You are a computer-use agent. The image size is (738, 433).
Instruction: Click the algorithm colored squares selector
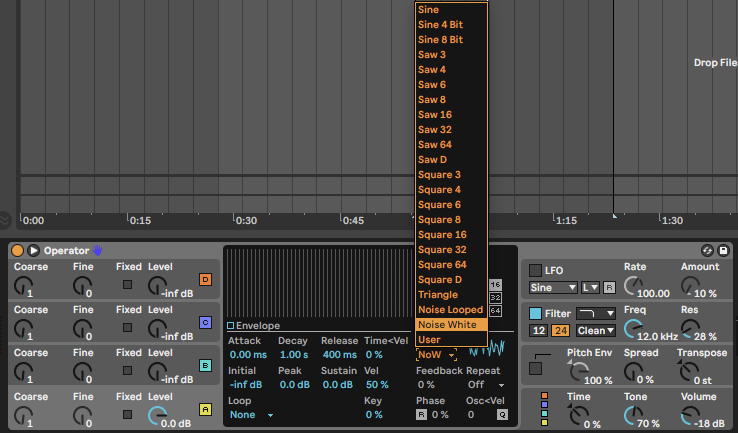tap(545, 409)
